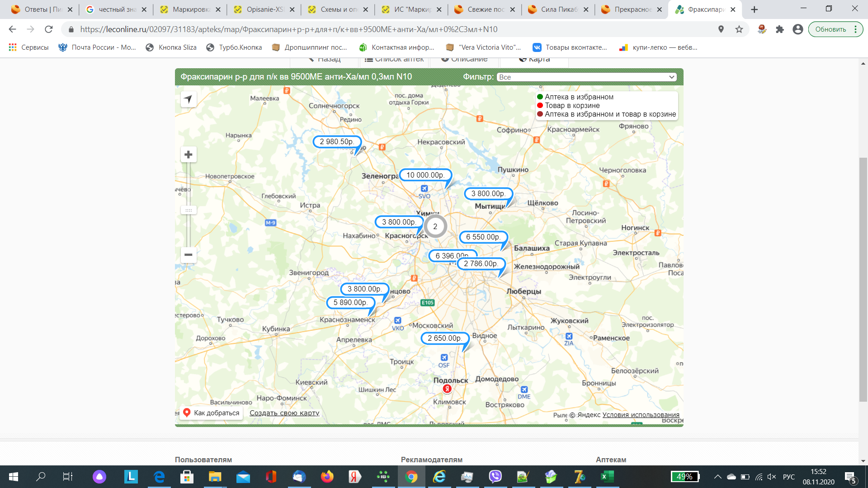Viewport: 868px width, 488px height.
Task: Zoom in with the map plus button
Action: (x=189, y=155)
